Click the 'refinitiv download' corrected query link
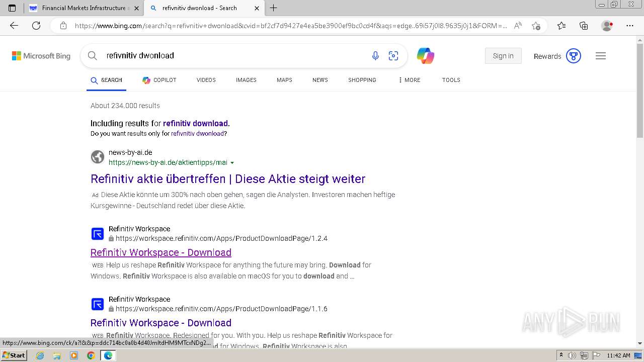The image size is (644, 362). pos(195,123)
